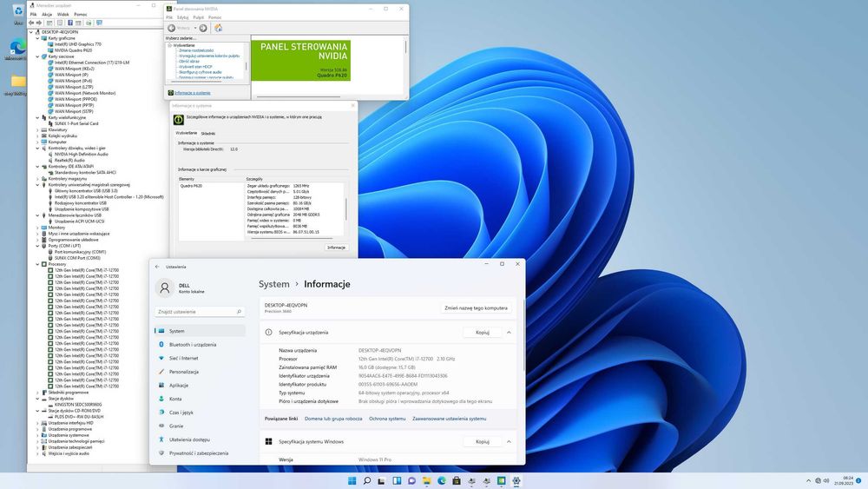
Task: Open Widok menu in Device Manager
Action: [63, 15]
